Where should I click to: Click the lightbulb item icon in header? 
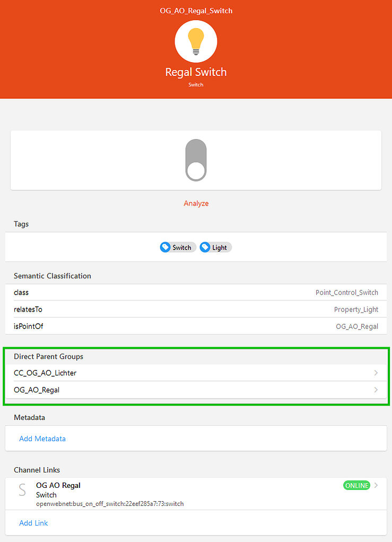(196, 41)
